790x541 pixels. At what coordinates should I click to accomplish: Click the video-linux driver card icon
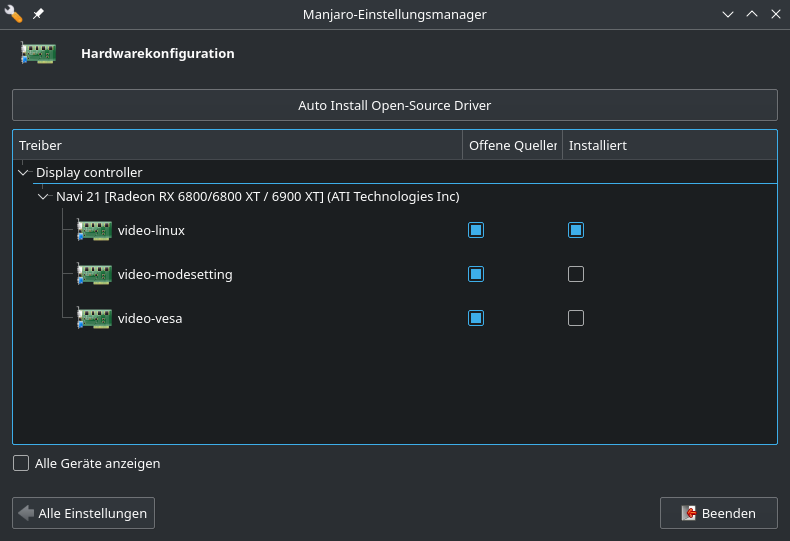pos(95,231)
